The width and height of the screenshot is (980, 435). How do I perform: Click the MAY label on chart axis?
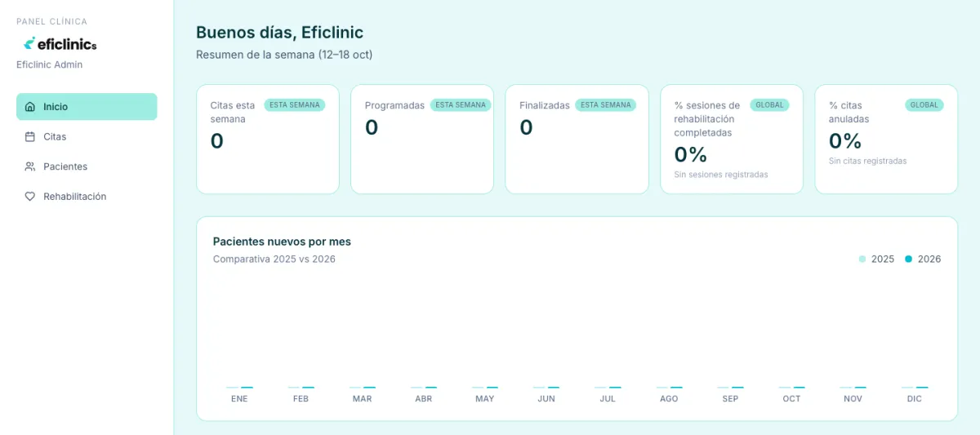tap(485, 399)
